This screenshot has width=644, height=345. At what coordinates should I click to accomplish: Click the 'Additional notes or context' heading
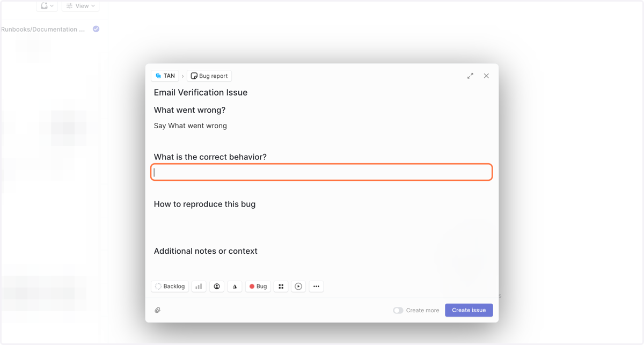tap(206, 251)
